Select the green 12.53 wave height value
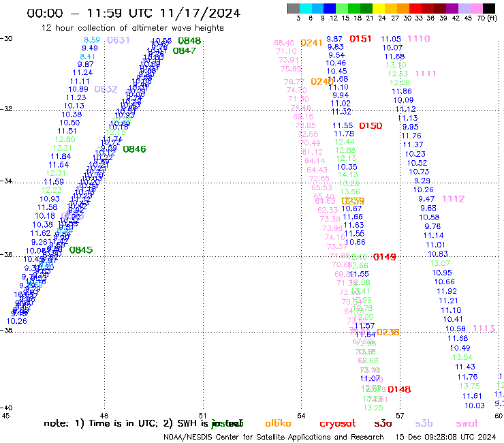The image size is (504, 443). coord(398,74)
